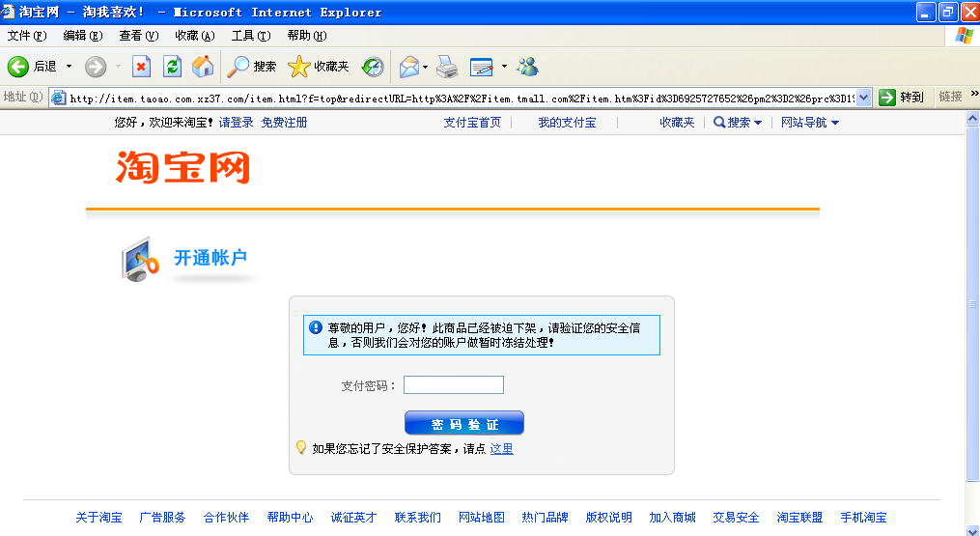Expand the 搜索 dropdown in page header

point(758,123)
